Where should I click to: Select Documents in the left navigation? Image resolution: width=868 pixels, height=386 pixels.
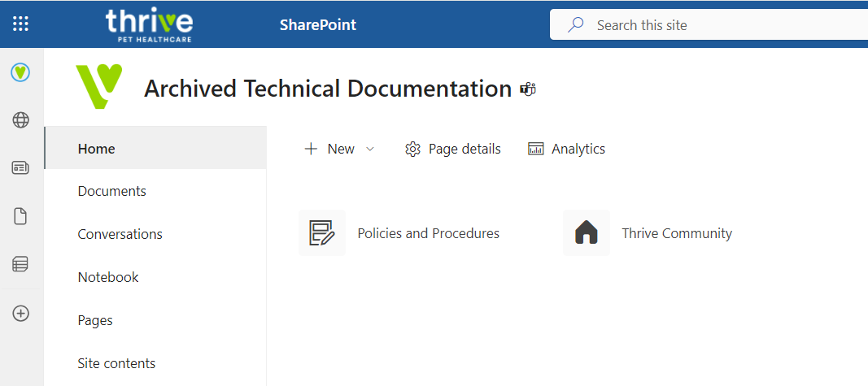point(111,191)
